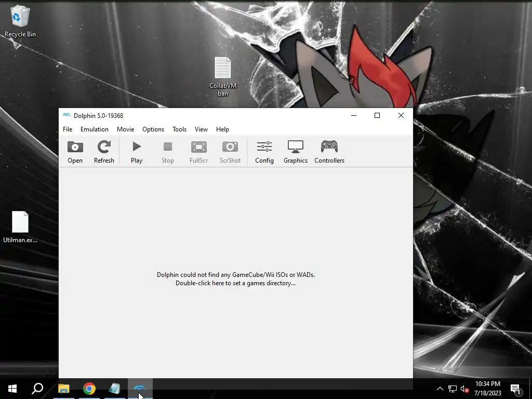
Task: Open Dolphin Config settings
Action: 264,152
